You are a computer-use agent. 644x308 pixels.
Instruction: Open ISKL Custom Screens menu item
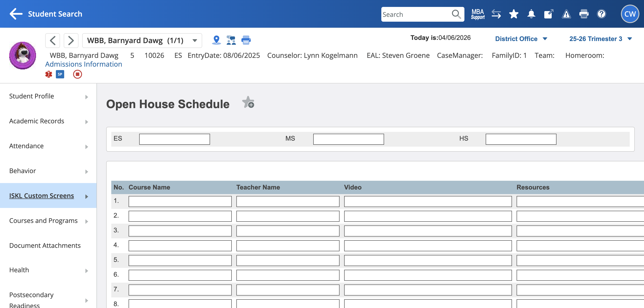(x=42, y=196)
